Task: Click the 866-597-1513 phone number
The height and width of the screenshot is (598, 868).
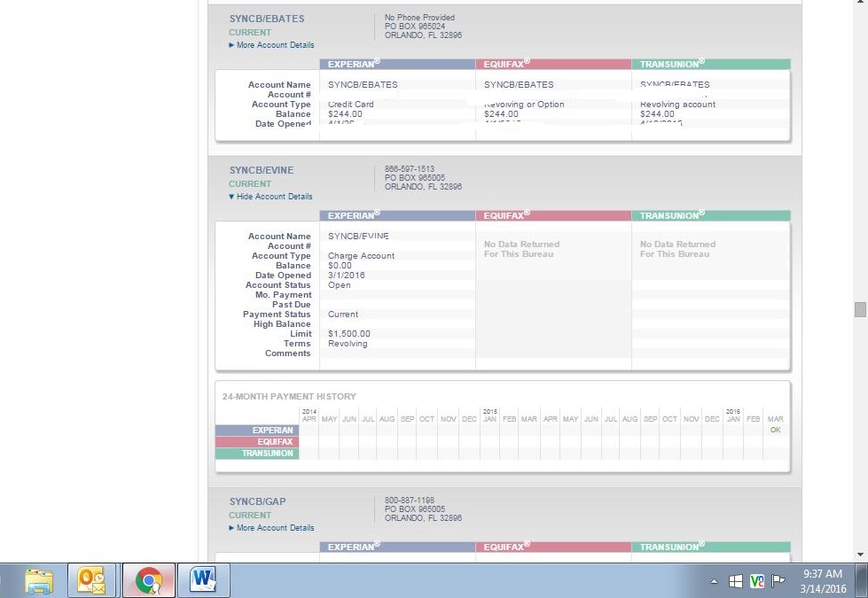Action: tap(409, 168)
